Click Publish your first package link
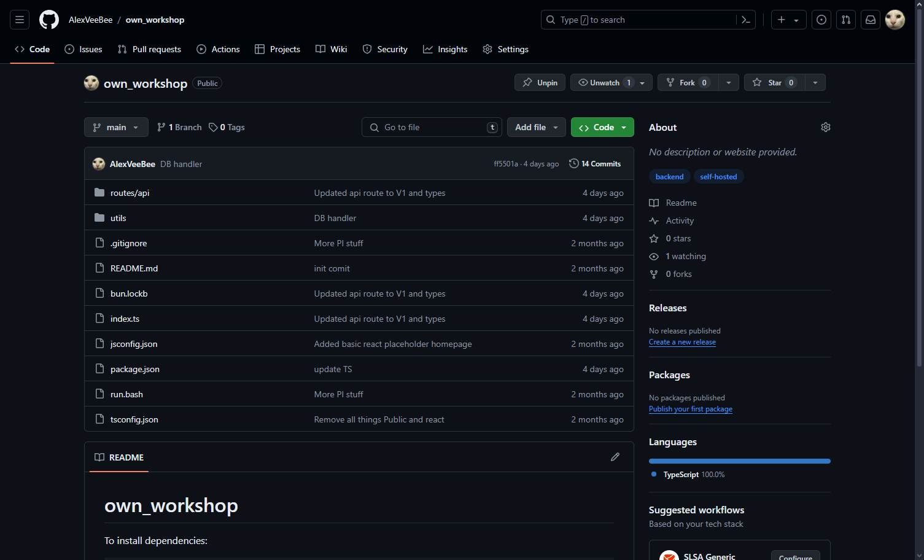Viewport: 924px width, 560px height. point(691,409)
